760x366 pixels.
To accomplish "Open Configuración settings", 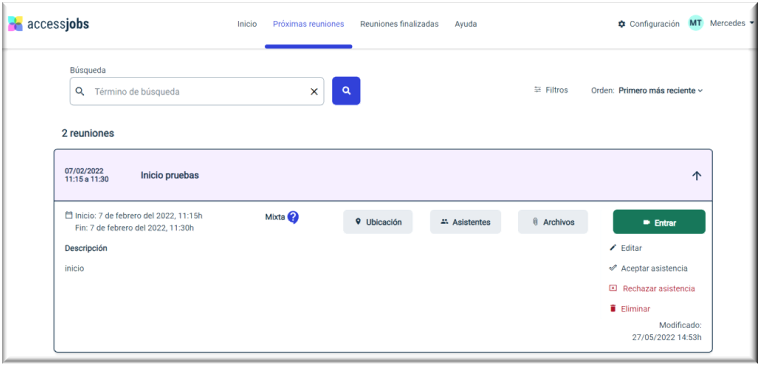I will (649, 24).
